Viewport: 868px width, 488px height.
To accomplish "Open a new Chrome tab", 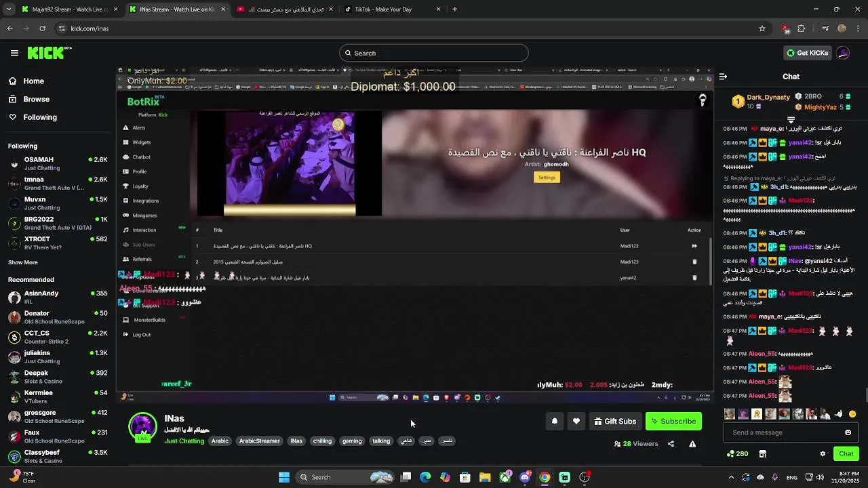I will [454, 9].
